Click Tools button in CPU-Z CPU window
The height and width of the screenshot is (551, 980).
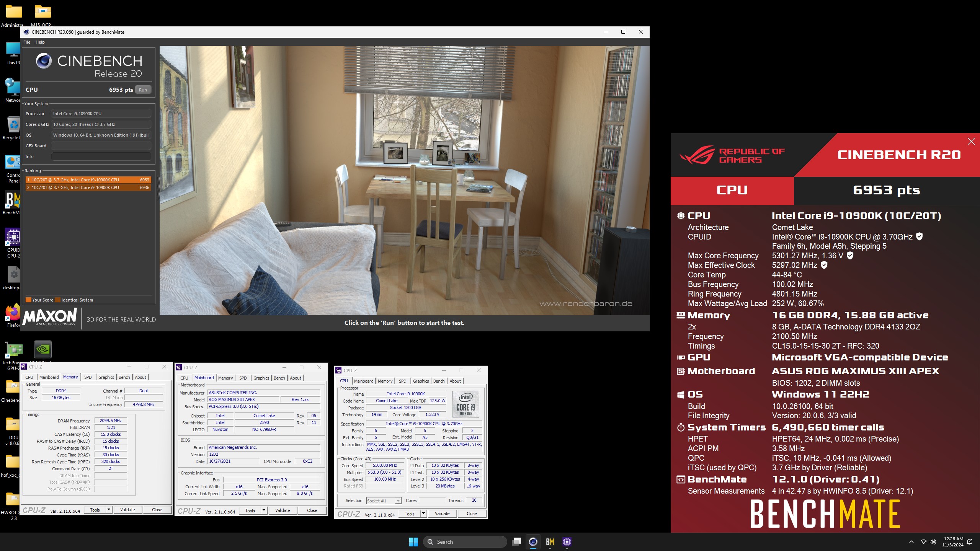(x=410, y=514)
